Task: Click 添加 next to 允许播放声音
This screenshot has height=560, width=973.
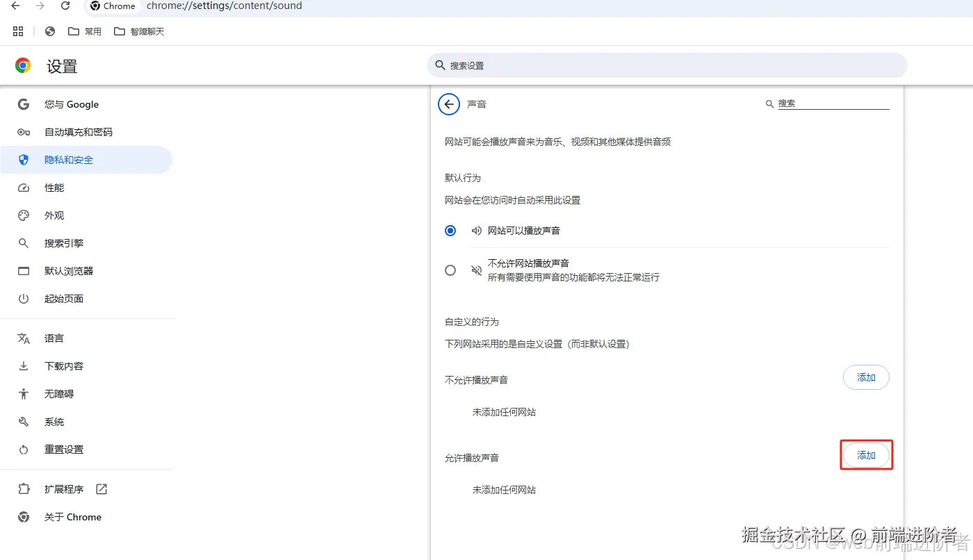Action: 866,455
